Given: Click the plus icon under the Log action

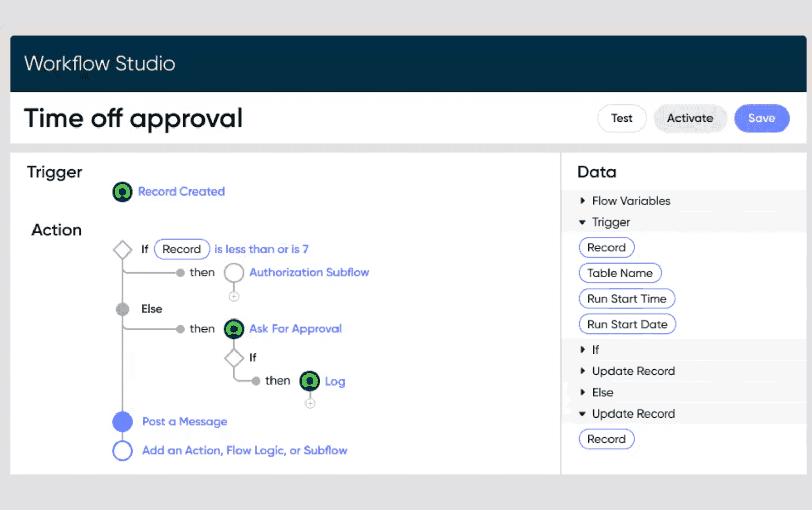Looking at the screenshot, I should [310, 403].
